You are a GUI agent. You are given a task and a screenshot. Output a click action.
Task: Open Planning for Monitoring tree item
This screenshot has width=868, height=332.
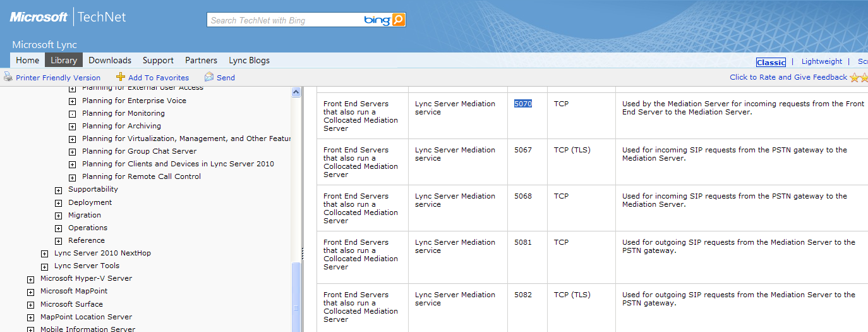pos(123,113)
